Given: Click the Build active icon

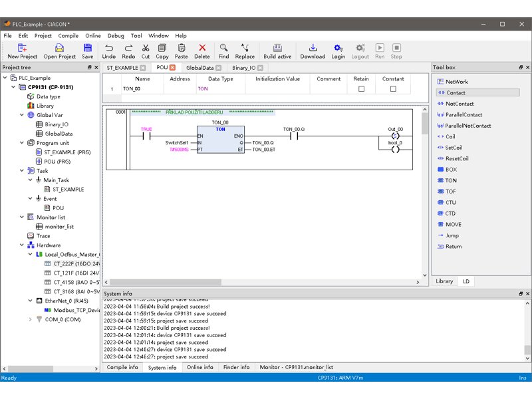Looking at the screenshot, I should [x=277, y=48].
